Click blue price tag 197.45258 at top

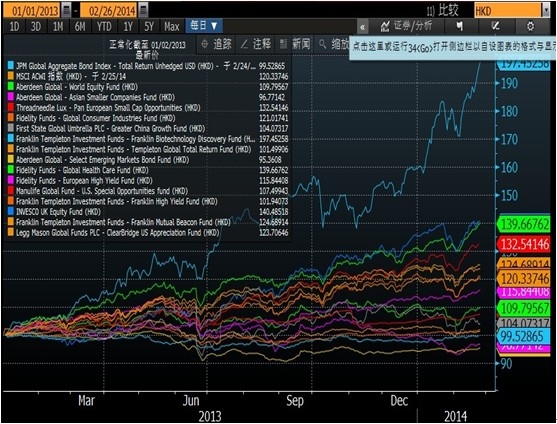click(525, 65)
